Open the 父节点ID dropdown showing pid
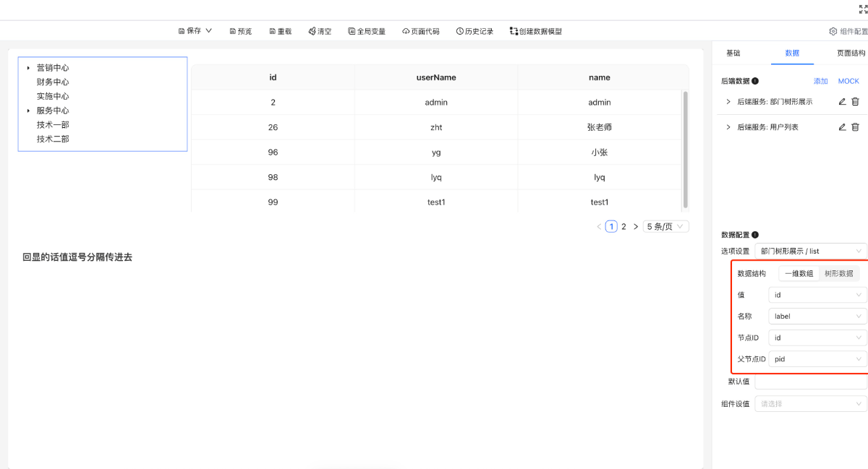Screen dimensions: 868x469 point(817,359)
